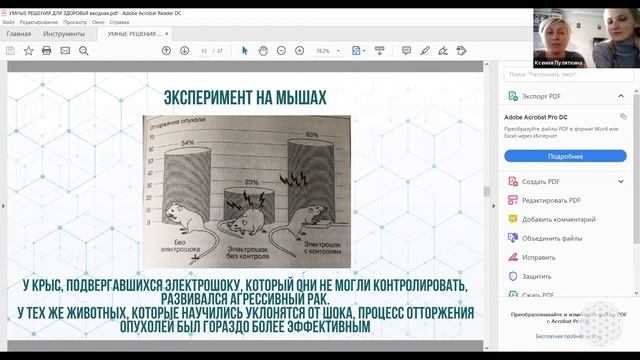This screenshot has height=360, width=640.
Task: Open the Файл menu
Action: coord(9,22)
